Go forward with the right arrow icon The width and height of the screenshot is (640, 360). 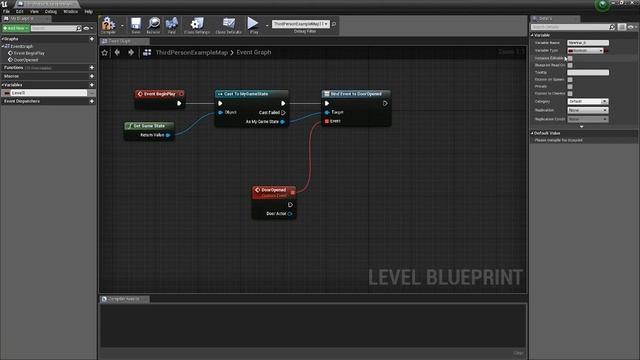[131, 52]
